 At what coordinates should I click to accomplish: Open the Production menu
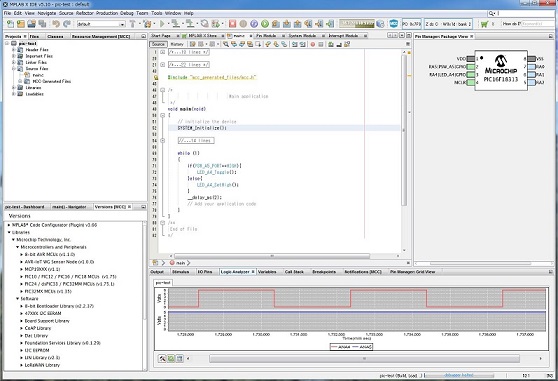[107, 13]
